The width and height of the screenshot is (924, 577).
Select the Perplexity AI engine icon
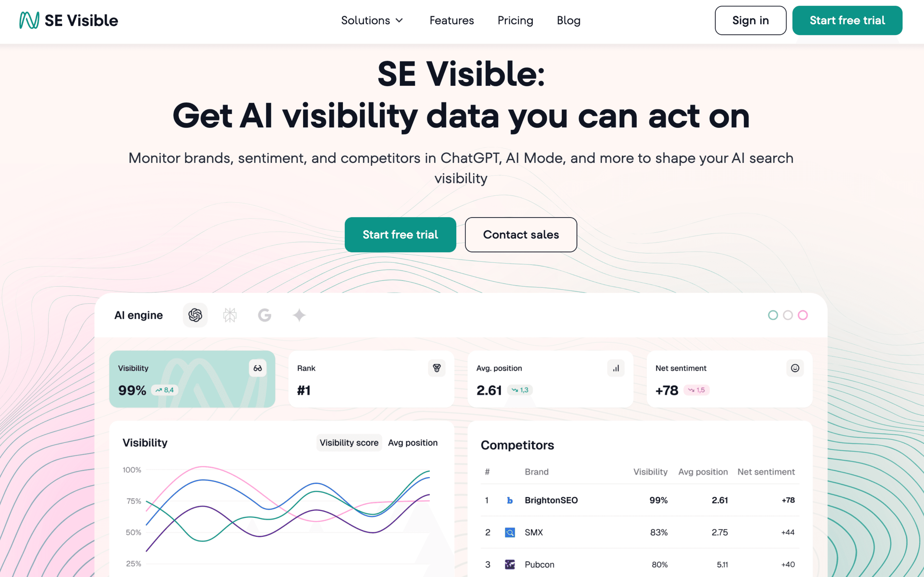tap(229, 315)
